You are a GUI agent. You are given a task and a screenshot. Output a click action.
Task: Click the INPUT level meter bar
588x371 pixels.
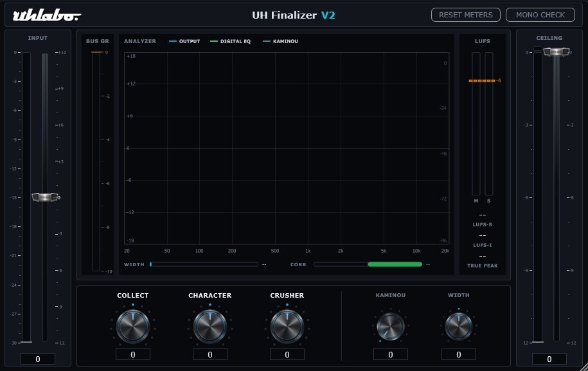pos(26,197)
